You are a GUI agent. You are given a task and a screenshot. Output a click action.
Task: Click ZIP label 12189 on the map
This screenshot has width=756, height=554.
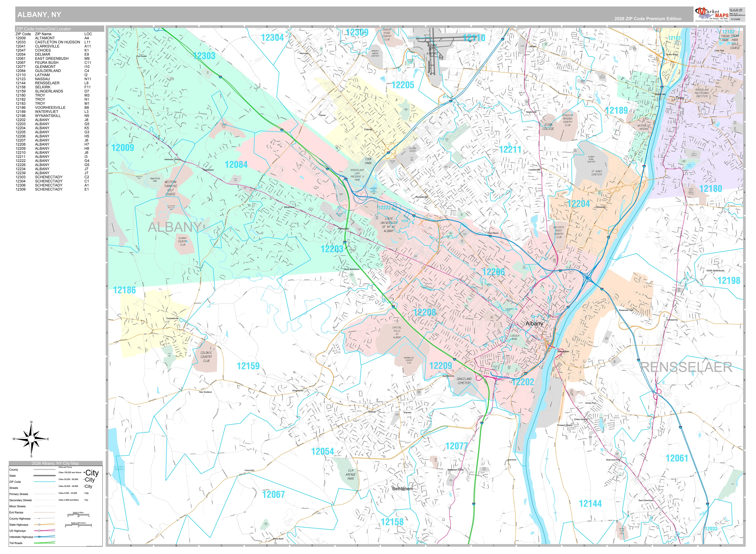[x=617, y=111]
